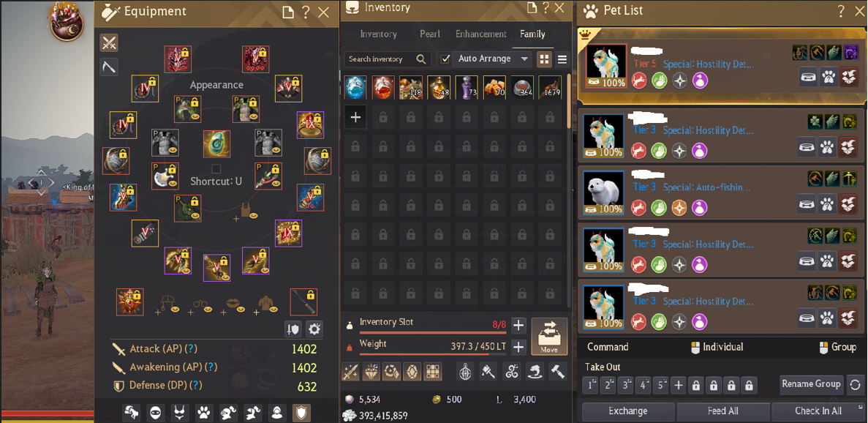Viewport: 868px width, 423px height.
Task: Click the Feed All button
Action: coord(723,411)
